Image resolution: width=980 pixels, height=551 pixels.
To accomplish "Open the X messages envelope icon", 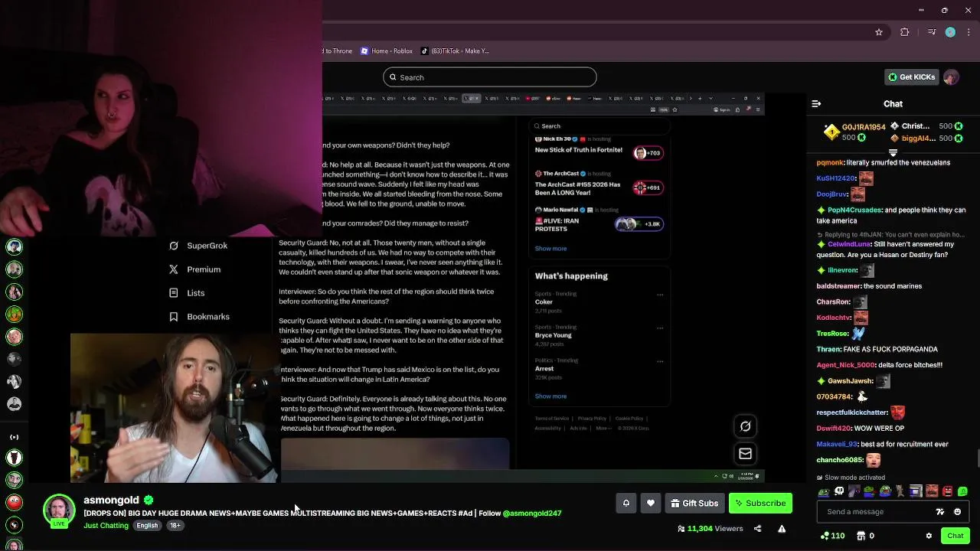I will pos(745,454).
